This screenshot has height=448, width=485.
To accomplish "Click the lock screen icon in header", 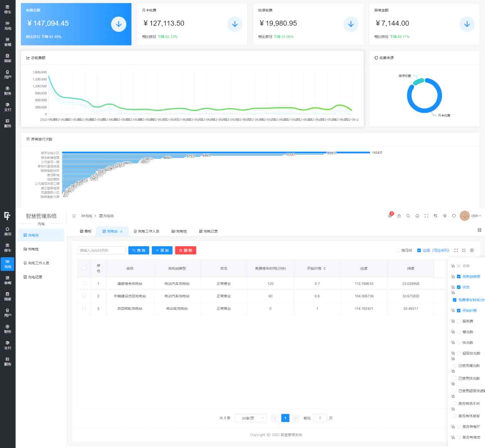I will [399, 216].
